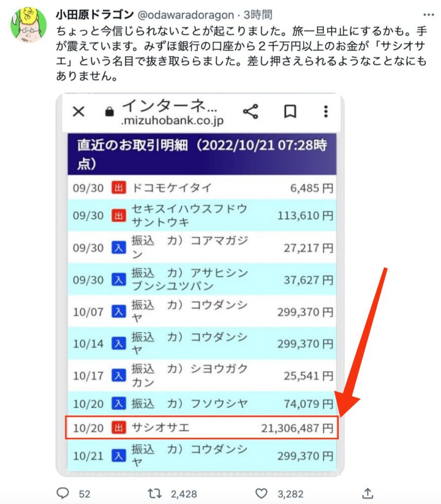441x504 pixels.
Task: Open the browser vertical three-dot menu
Action: pyautogui.click(x=326, y=112)
